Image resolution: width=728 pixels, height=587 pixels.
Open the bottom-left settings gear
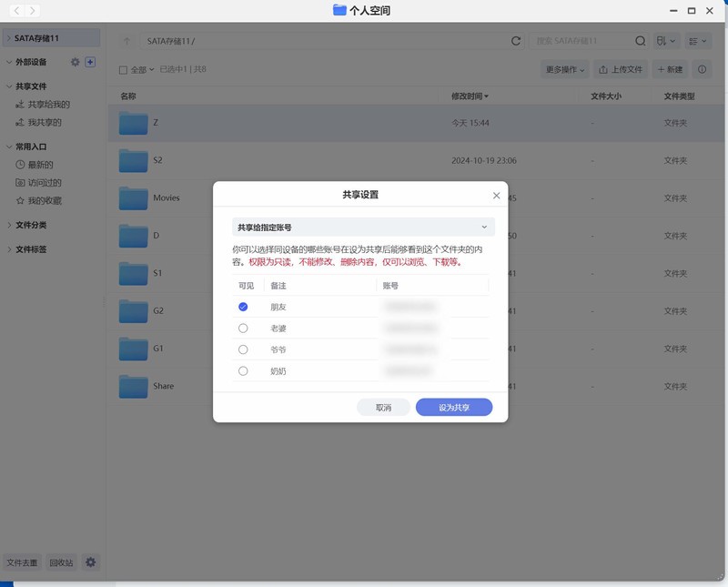pos(90,562)
